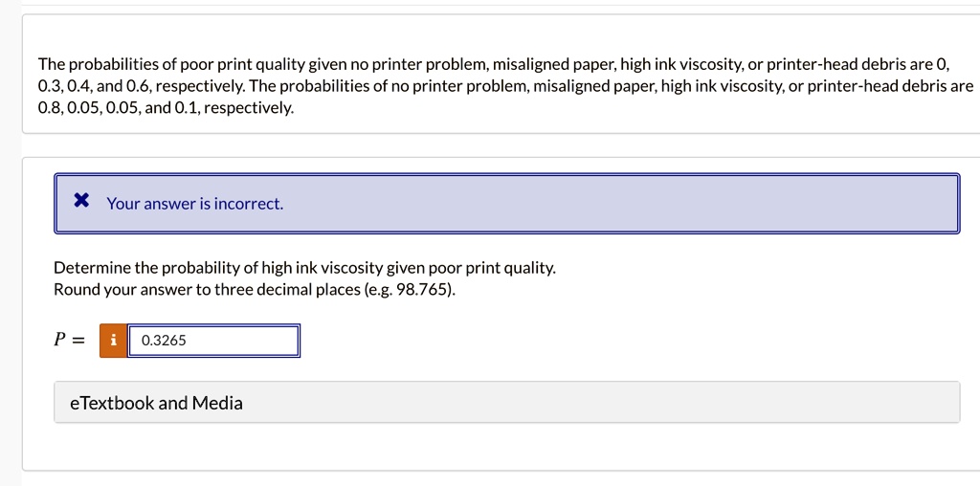Click "given poor print quality." ending the question
980x486 pixels.
[471, 269]
